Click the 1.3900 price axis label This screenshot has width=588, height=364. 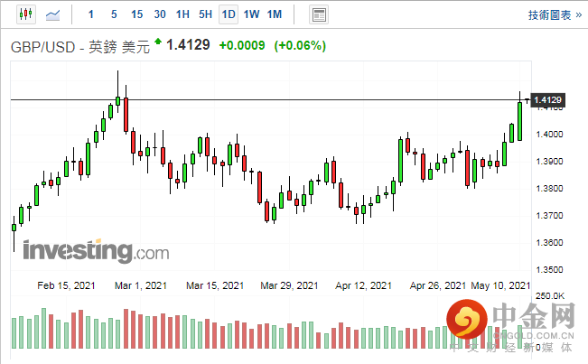tap(549, 162)
